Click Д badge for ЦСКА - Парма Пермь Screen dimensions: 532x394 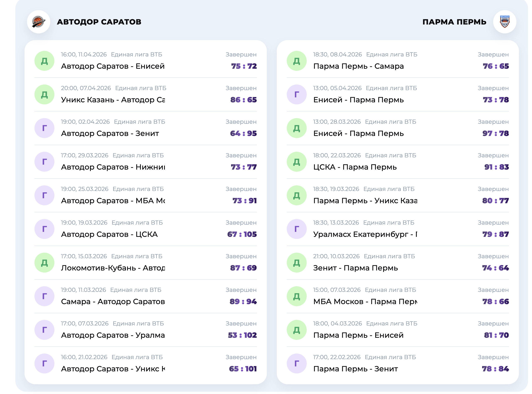296,162
